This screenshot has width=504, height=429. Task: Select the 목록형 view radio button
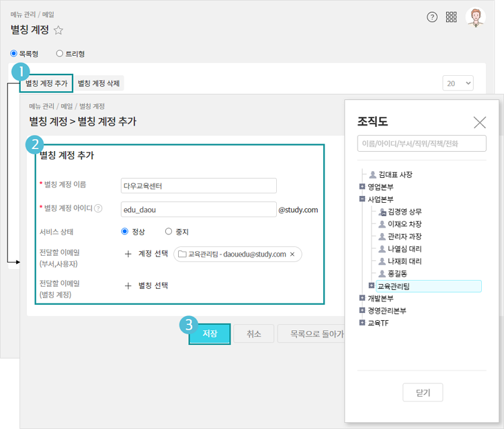click(x=13, y=54)
